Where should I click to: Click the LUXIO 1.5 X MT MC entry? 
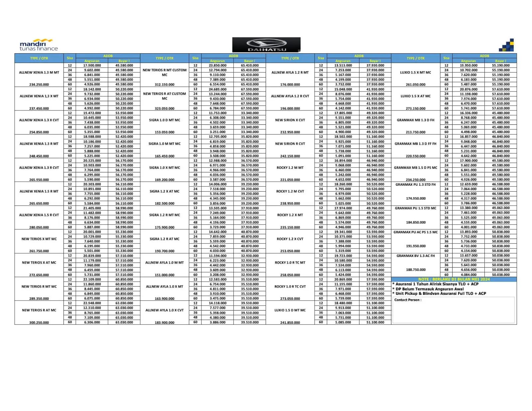416,73
